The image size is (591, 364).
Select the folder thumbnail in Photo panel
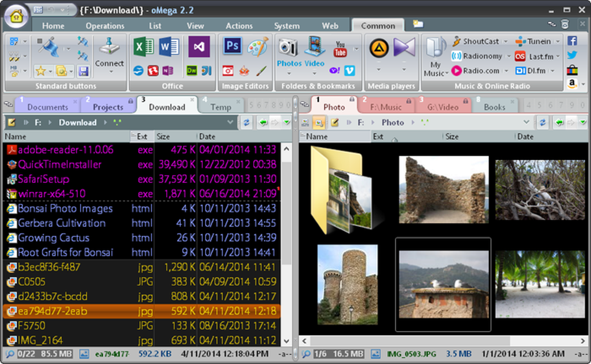[x=342, y=190]
